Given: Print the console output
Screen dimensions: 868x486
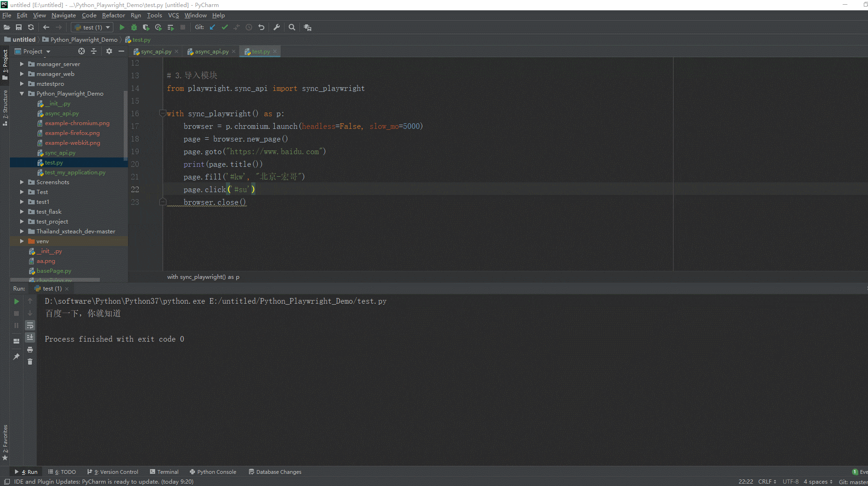Looking at the screenshot, I should tap(30, 350).
